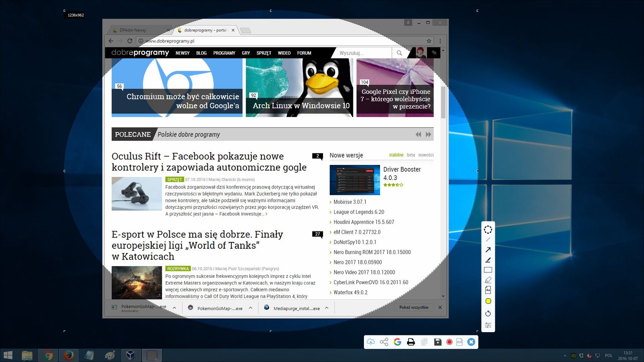Select the stabilne versions filter
The width and height of the screenshot is (644, 362).
[x=396, y=155]
